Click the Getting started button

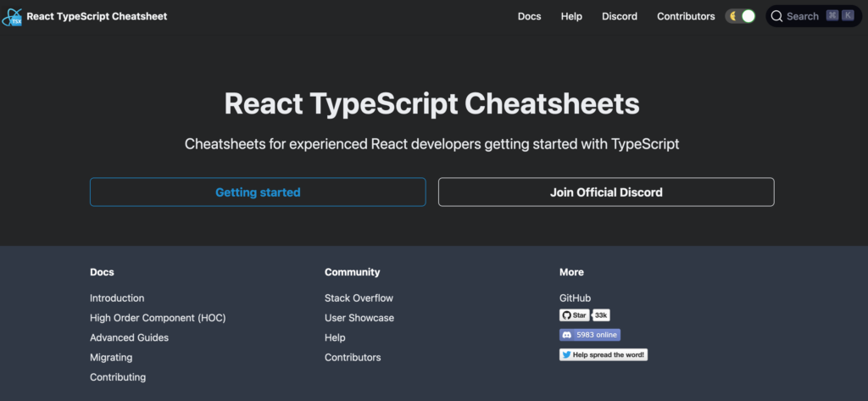pyautogui.click(x=258, y=192)
